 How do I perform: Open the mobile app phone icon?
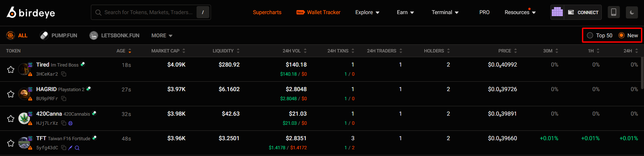[613, 12]
